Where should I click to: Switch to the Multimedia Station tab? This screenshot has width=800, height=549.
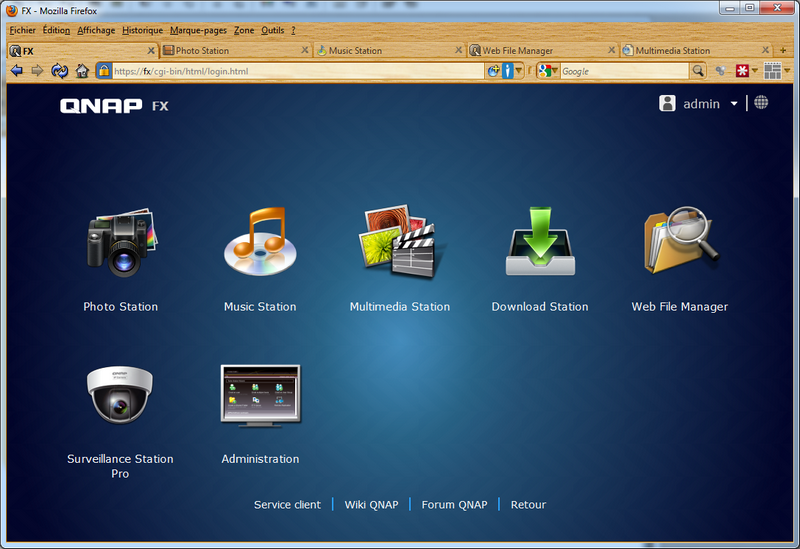click(696, 51)
